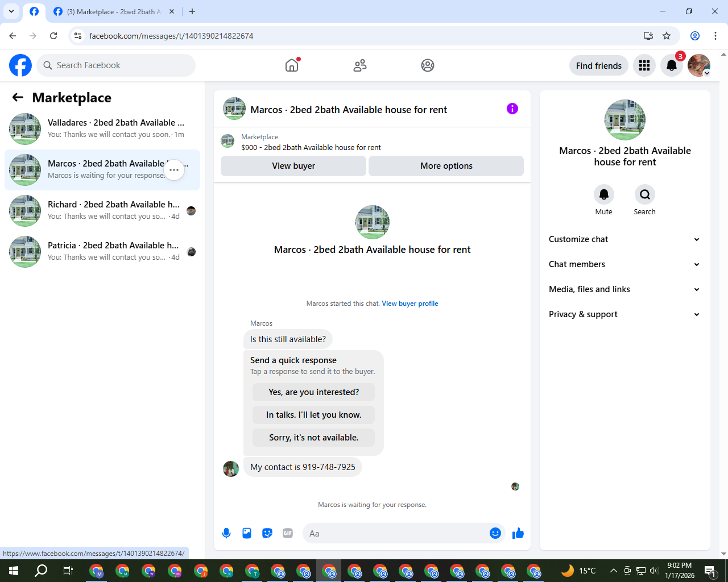Viewport: 728px width, 582px height.
Task: Expand the Chat members section
Action: point(624,264)
